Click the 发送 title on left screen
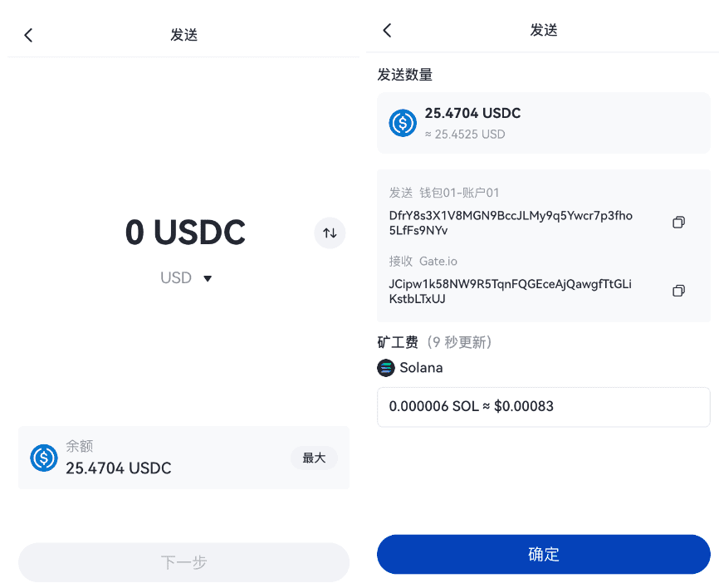Screen dimensions: 719x588 tap(183, 35)
